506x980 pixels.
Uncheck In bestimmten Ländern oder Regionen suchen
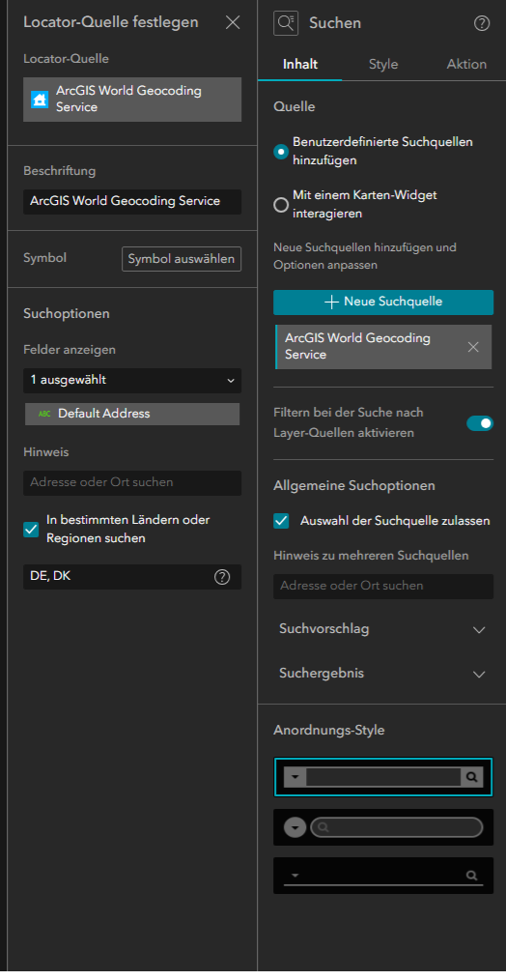(x=31, y=530)
